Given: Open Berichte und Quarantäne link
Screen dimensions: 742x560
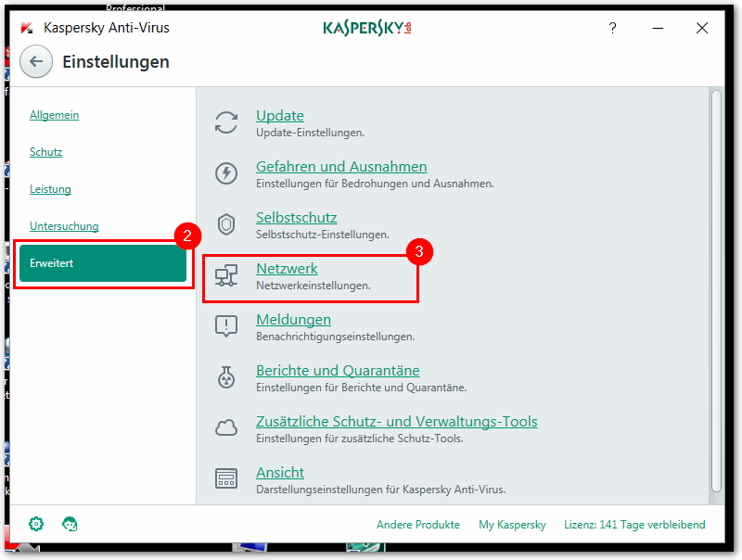Looking at the screenshot, I should (x=338, y=370).
